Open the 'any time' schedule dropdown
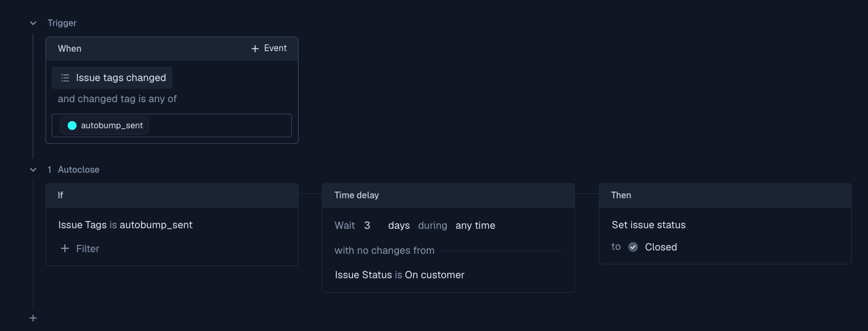This screenshot has height=331, width=868. 475,225
